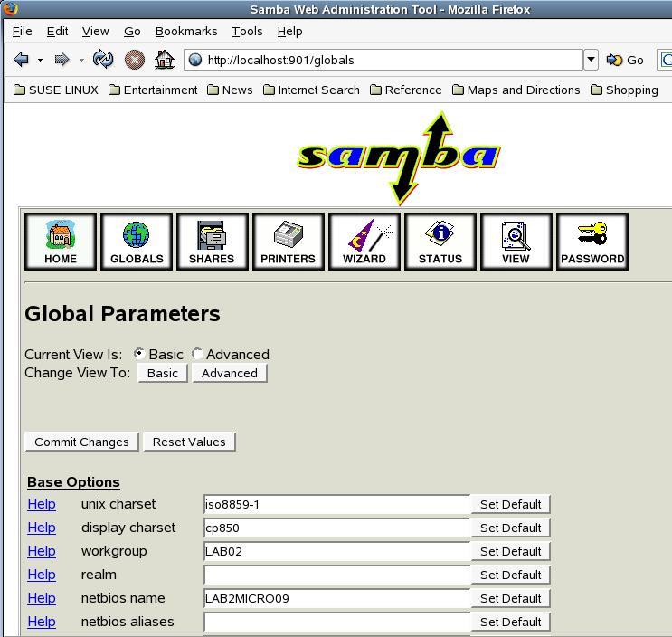Open Help link for netbios name
The height and width of the screenshot is (637, 672).
click(42, 598)
